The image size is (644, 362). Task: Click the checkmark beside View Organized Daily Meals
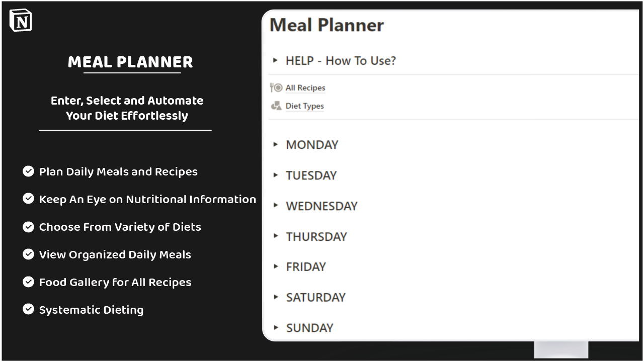(28, 254)
